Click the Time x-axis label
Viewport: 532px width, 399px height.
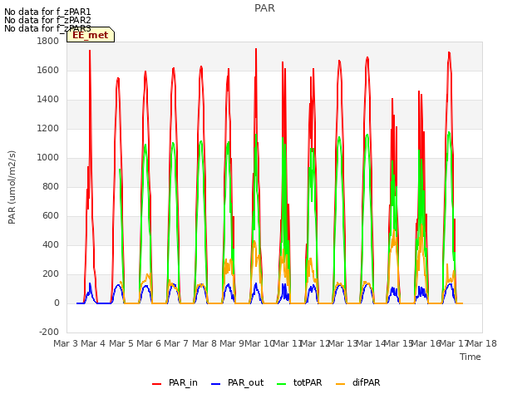pos(470,357)
